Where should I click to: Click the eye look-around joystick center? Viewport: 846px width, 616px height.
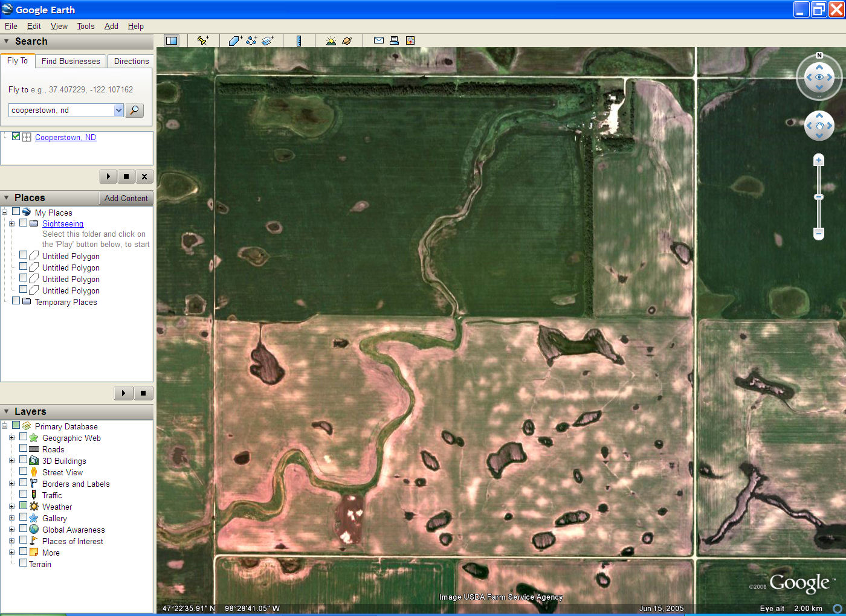(x=819, y=77)
